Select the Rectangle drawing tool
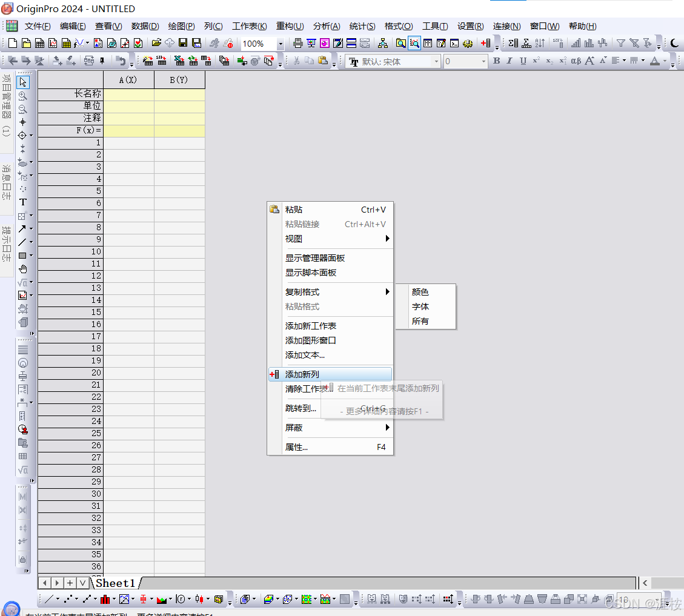This screenshot has width=684, height=616. (x=22, y=256)
